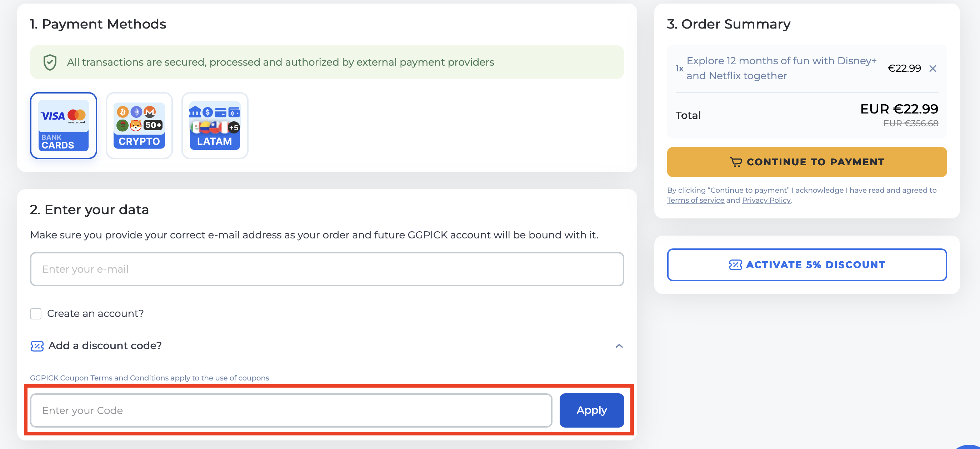The width and height of the screenshot is (980, 449).
Task: Click the secure transaction shield icon
Action: pyautogui.click(x=50, y=62)
